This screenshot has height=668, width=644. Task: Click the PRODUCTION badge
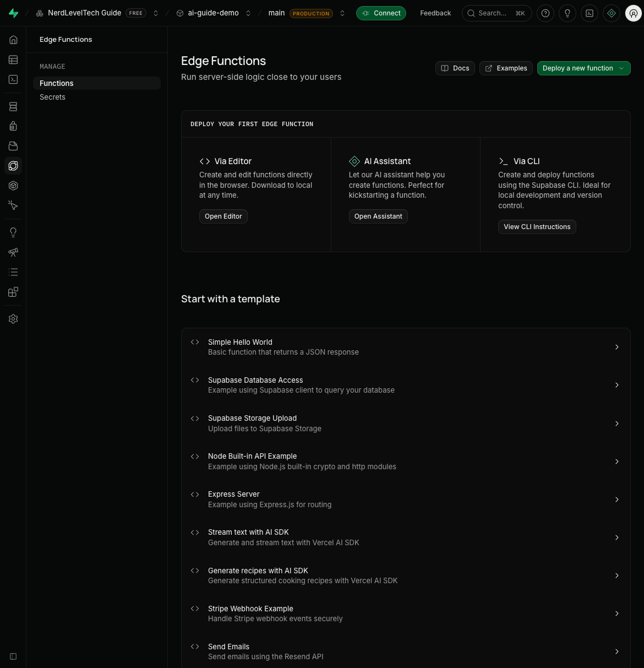tap(311, 13)
